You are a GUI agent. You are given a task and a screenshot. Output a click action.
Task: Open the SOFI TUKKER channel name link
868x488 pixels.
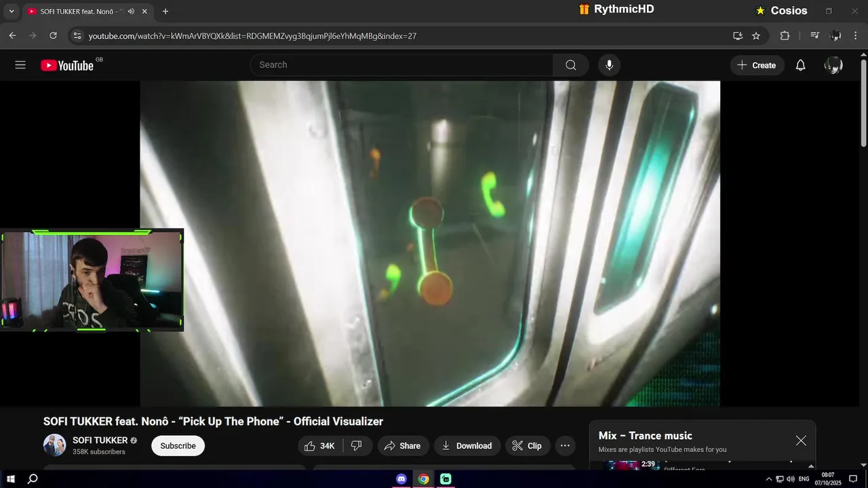point(100,441)
